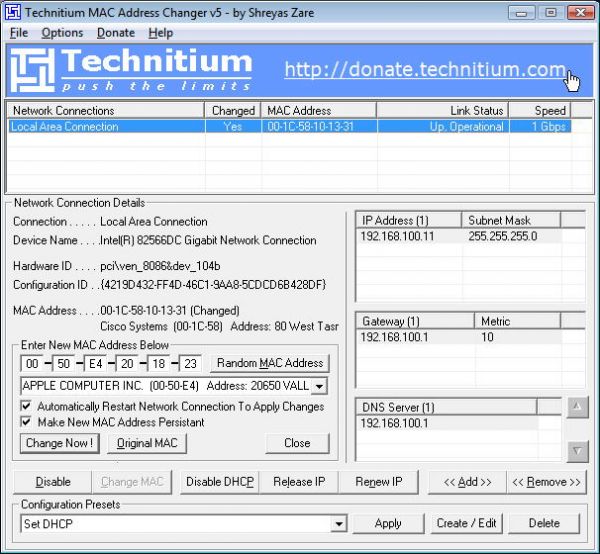Click the Renew IP button
The width and height of the screenshot is (600, 554).
379,482
